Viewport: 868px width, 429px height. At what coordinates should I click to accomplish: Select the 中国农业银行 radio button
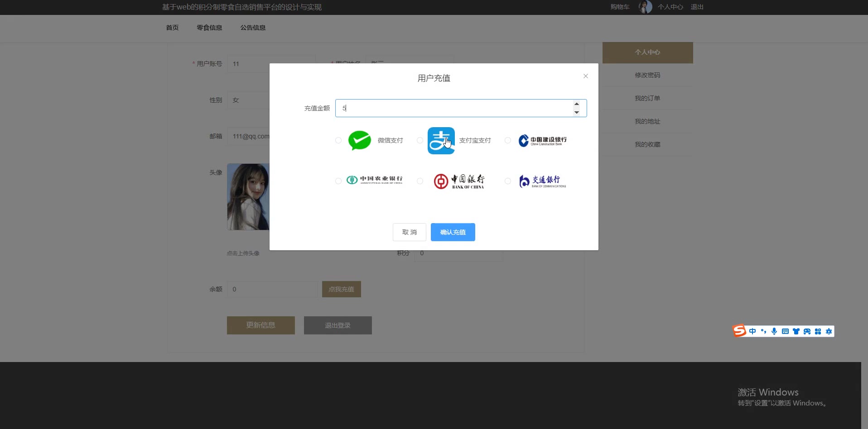[338, 181]
